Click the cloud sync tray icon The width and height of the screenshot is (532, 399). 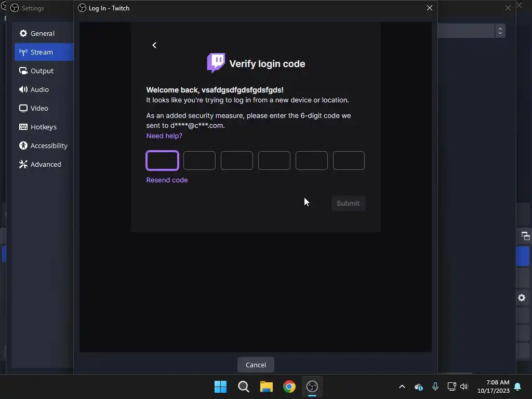419,387
